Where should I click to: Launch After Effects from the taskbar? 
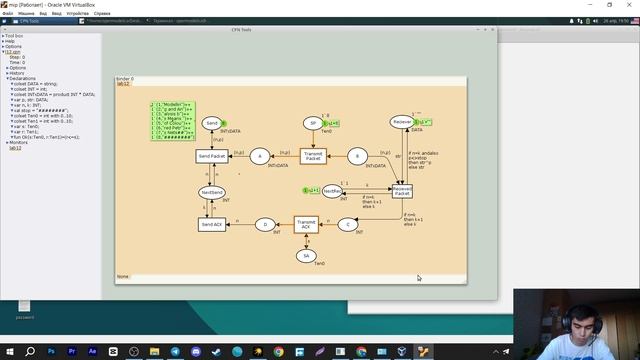pyautogui.click(x=92, y=351)
